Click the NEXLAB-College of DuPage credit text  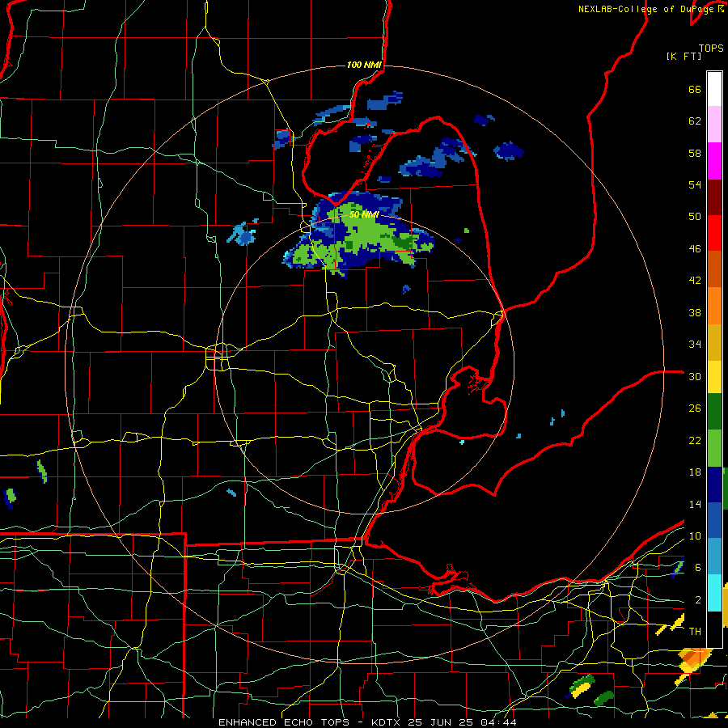pyautogui.click(x=650, y=9)
